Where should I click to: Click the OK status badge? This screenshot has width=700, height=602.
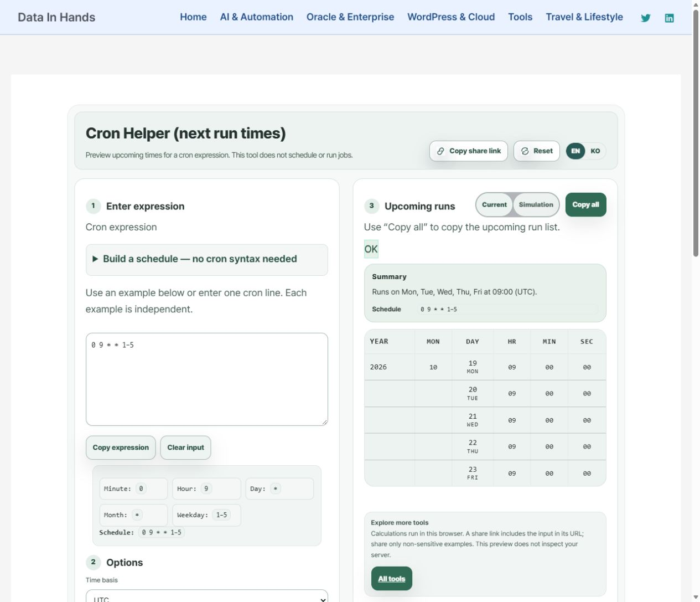pyautogui.click(x=371, y=249)
